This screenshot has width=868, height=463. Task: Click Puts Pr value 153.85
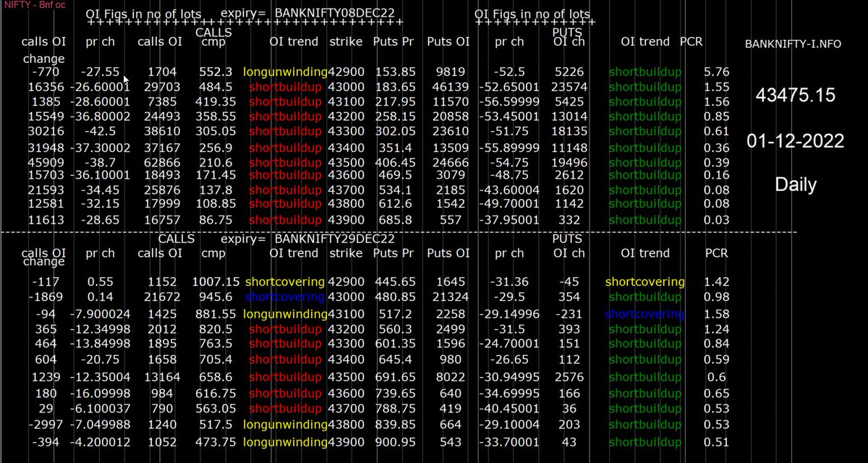tap(394, 72)
